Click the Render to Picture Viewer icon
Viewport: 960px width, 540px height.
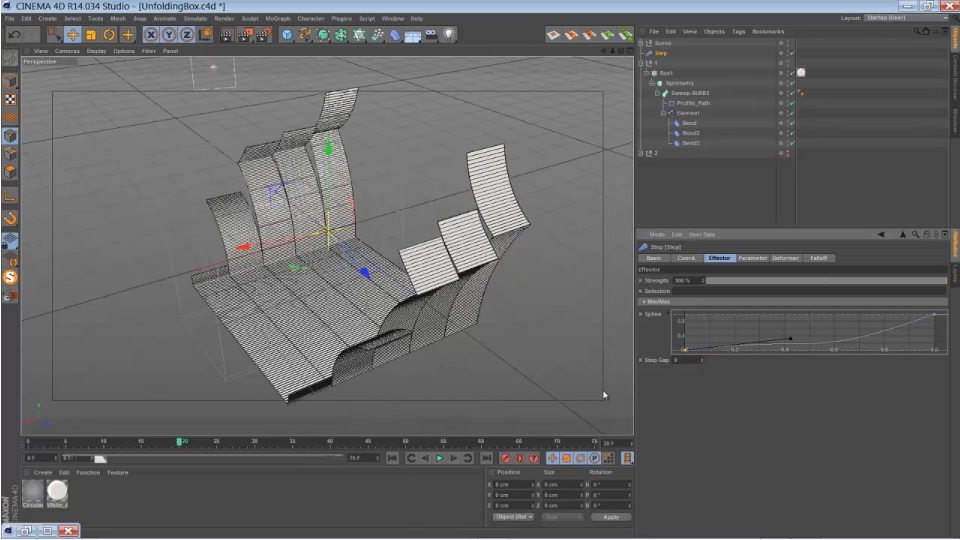coord(243,35)
